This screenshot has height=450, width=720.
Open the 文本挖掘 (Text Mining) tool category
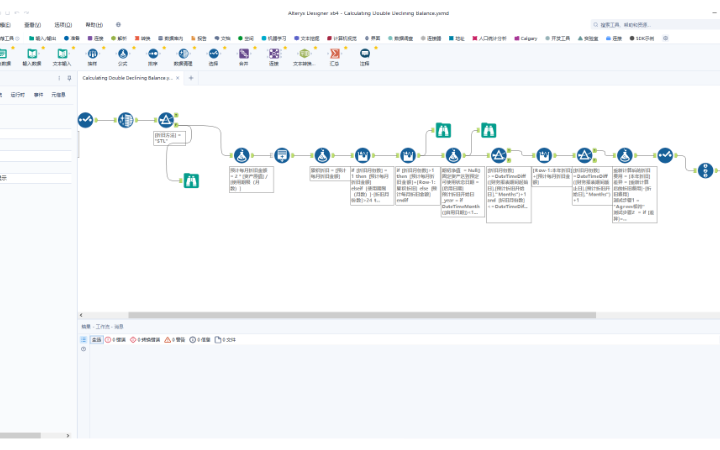coord(307,39)
